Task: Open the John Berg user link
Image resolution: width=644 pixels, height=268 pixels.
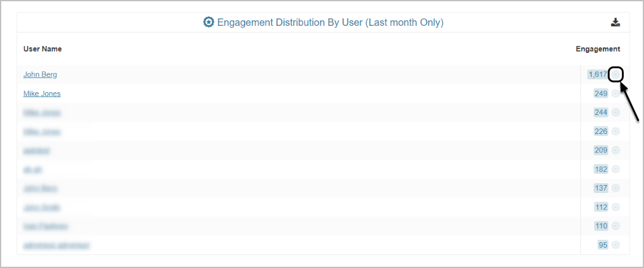Action: point(40,74)
